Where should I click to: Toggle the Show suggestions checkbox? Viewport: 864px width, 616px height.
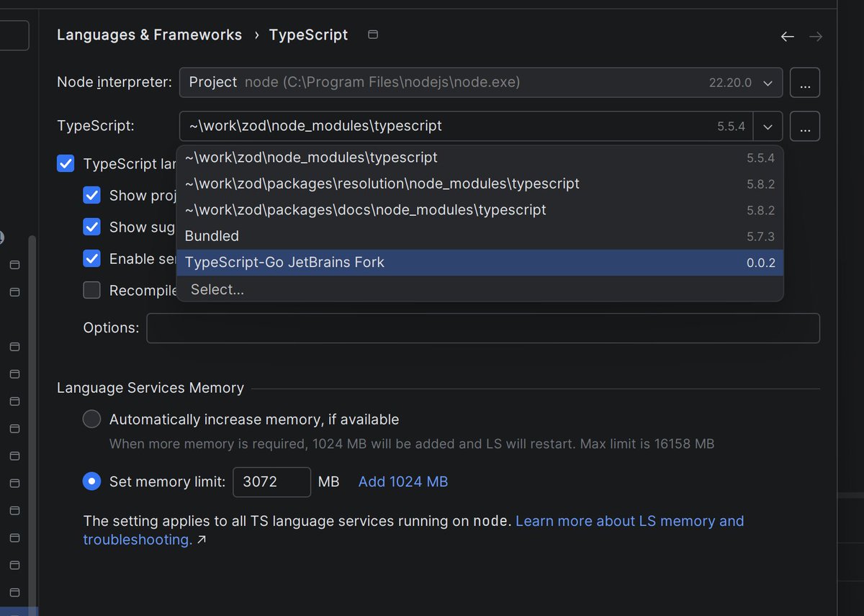coord(91,227)
